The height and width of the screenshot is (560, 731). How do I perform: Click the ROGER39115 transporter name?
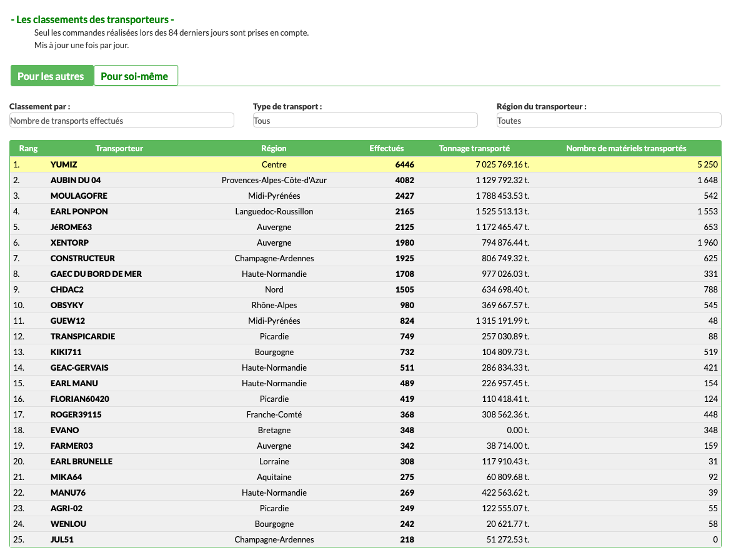tap(76, 414)
